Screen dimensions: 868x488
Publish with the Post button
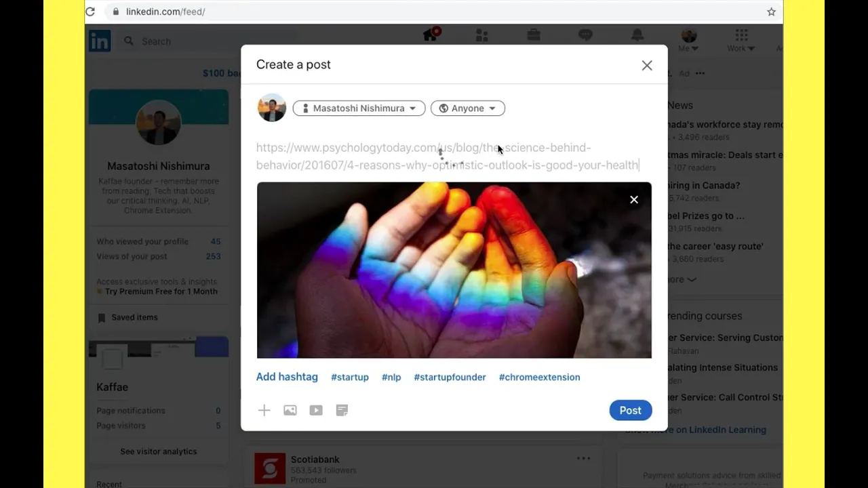pos(631,410)
